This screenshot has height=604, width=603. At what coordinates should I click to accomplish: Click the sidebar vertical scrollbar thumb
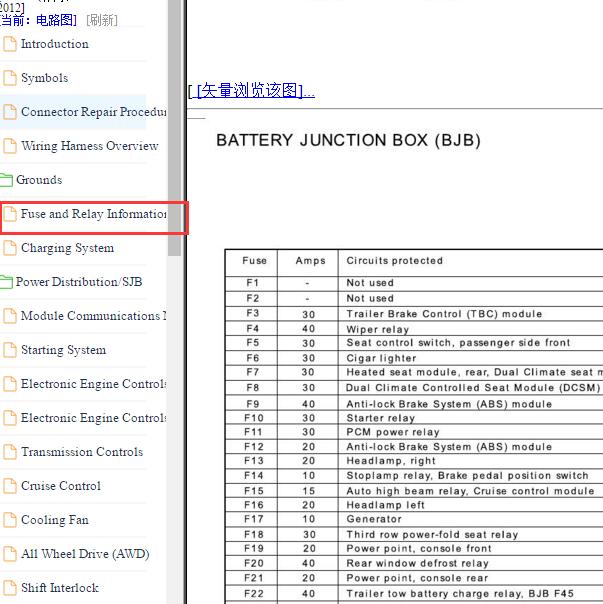175,127
